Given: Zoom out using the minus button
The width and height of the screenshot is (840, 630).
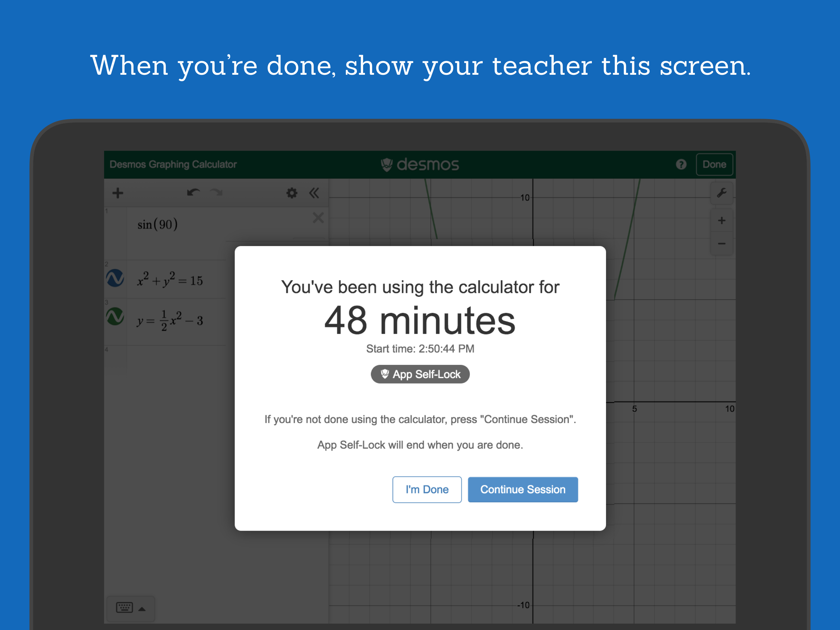Looking at the screenshot, I should click(722, 244).
